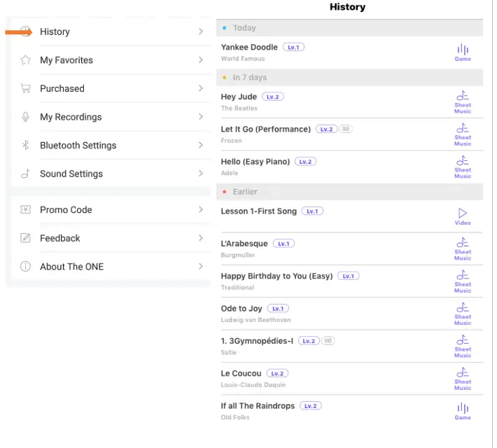Launch Game for If all The Raindrops
497x448 pixels.
click(x=463, y=411)
